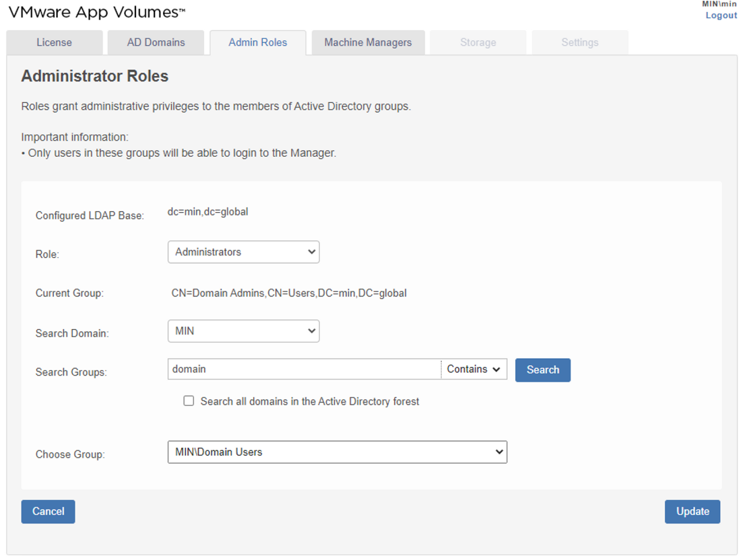This screenshot has height=560, width=745.
Task: Open the License tab
Action: 54,42
